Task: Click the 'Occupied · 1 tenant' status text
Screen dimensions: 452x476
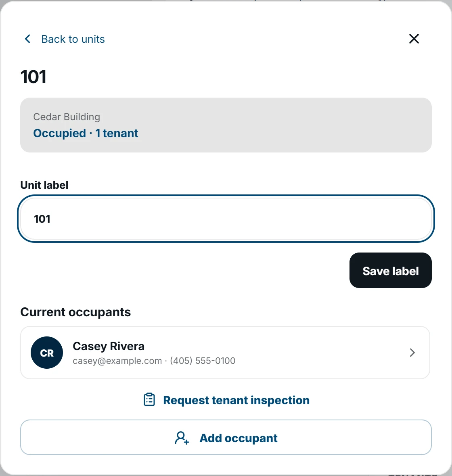Action: (86, 133)
